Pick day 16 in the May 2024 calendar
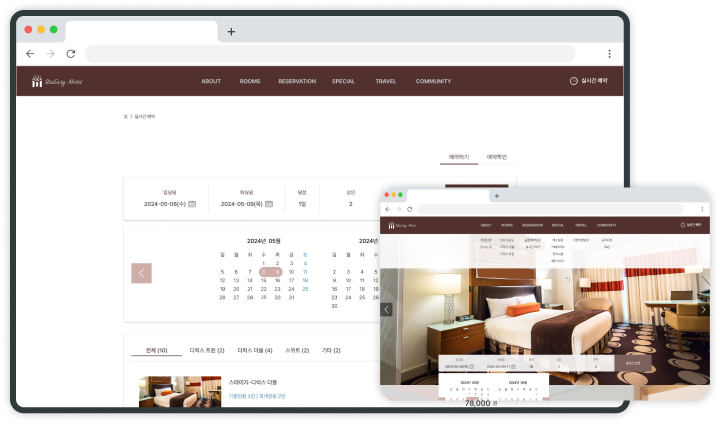Screen dimensions: 720x424 [277, 280]
